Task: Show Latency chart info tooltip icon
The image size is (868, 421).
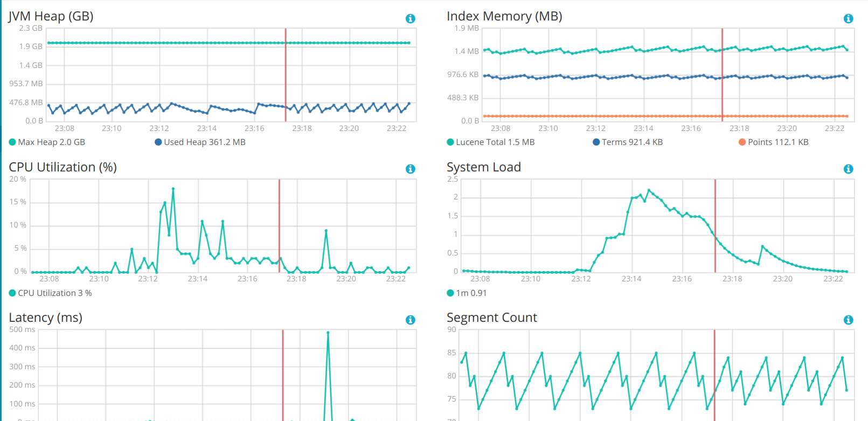Action: click(410, 320)
